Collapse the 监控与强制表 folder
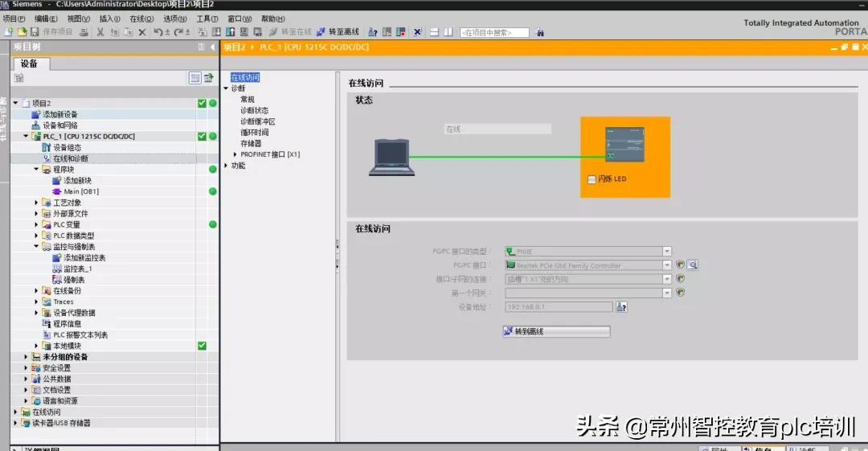The height and width of the screenshot is (451, 868). [36, 247]
